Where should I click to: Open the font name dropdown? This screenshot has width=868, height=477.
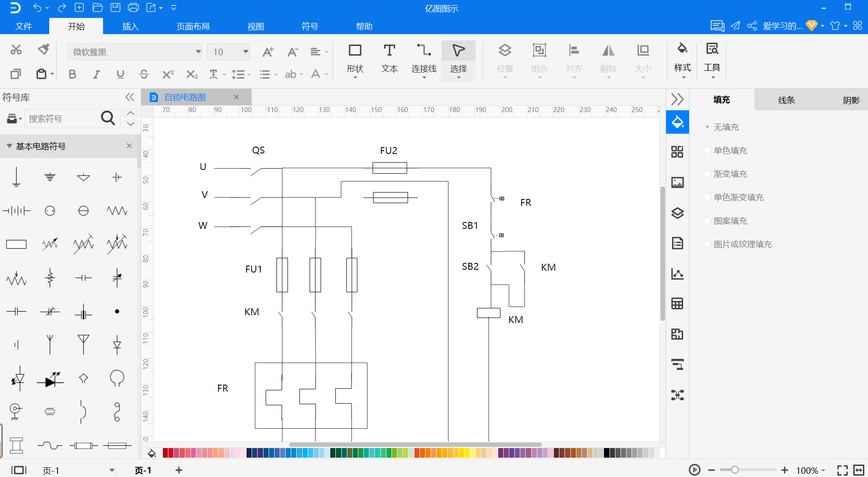coord(198,51)
